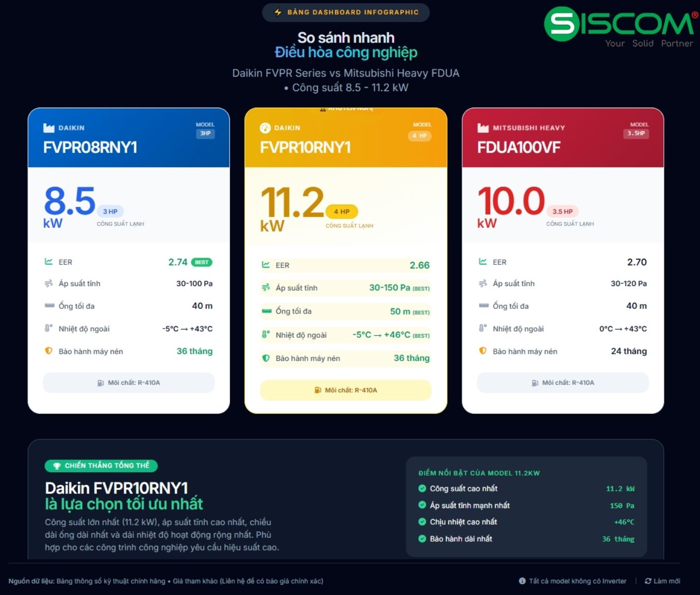Viewport: 700px width, 595px height.
Task: Click the EER value '2.70'
Action: click(637, 262)
